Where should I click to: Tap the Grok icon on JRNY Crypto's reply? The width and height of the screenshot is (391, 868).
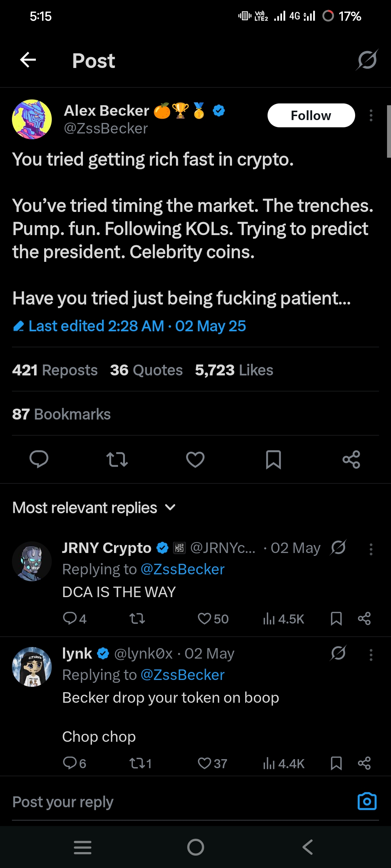(x=339, y=548)
